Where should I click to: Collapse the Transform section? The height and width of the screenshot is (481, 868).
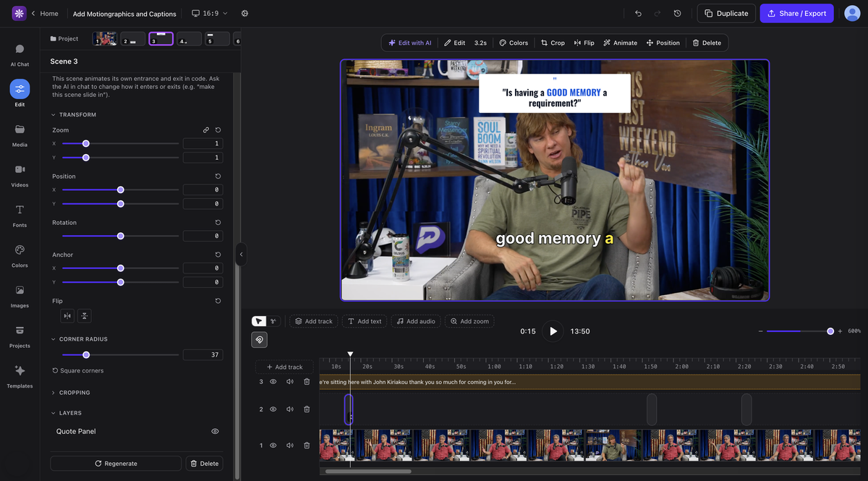pos(73,115)
